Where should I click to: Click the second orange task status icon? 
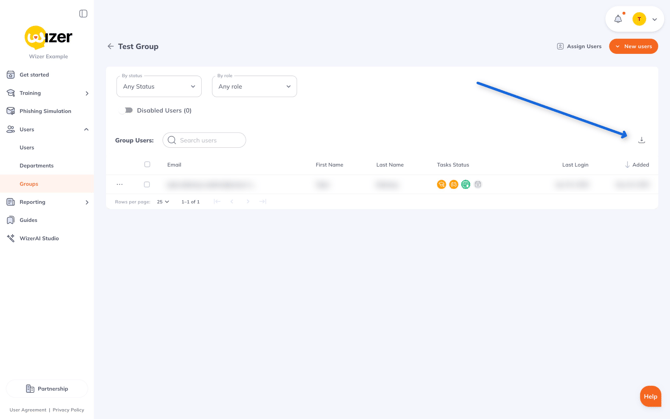(x=454, y=185)
